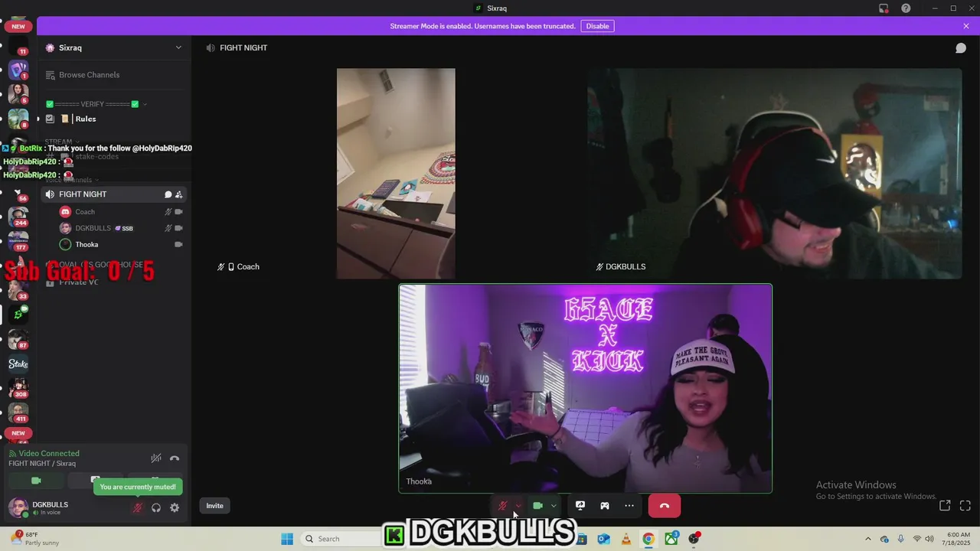The height and width of the screenshot is (551, 980).
Task: Open the Stake server icon
Action: click(x=18, y=364)
